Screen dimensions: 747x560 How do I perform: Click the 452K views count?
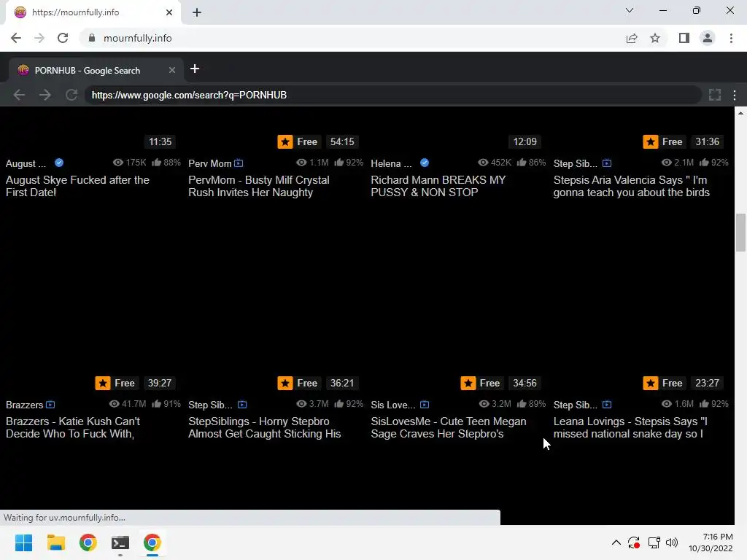coord(495,163)
